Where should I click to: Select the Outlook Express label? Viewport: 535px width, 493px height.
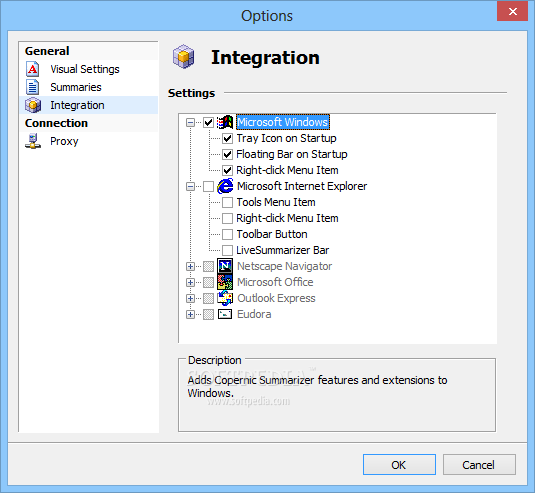(x=276, y=298)
